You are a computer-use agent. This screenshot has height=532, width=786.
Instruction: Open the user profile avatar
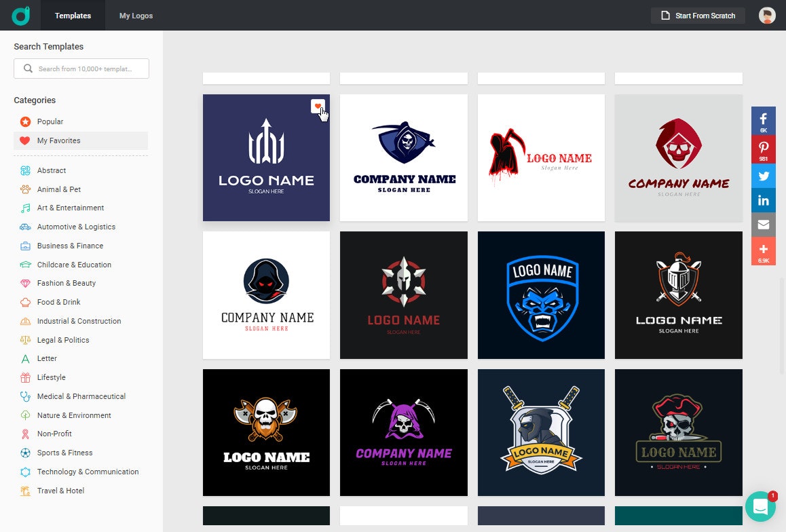click(x=767, y=16)
